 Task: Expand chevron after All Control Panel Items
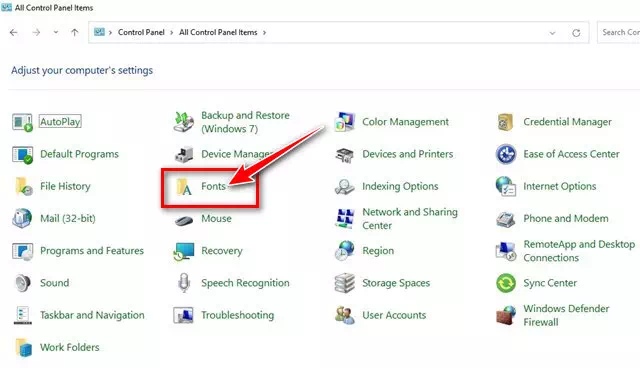[x=264, y=33]
